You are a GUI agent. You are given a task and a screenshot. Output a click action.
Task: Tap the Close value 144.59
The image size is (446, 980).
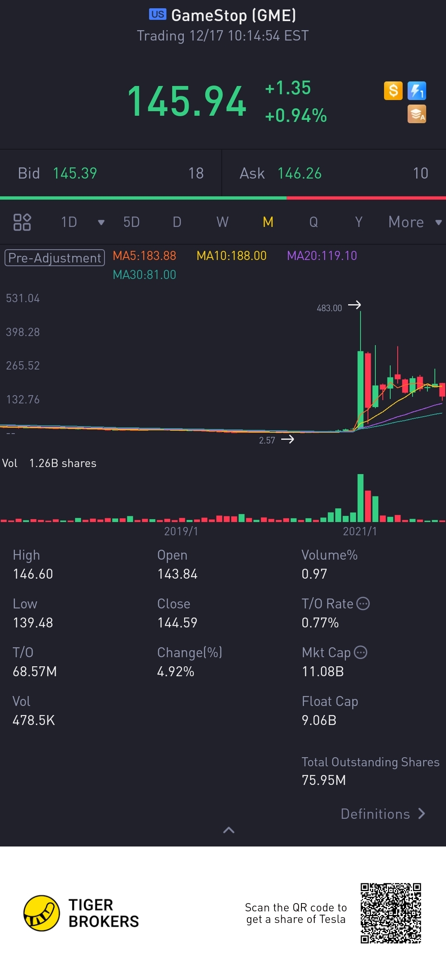[178, 623]
